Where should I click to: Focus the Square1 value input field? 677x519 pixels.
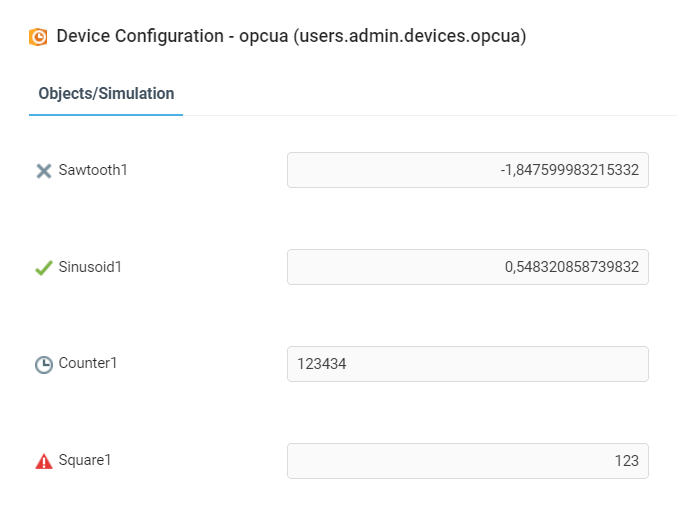pyautogui.click(x=467, y=461)
